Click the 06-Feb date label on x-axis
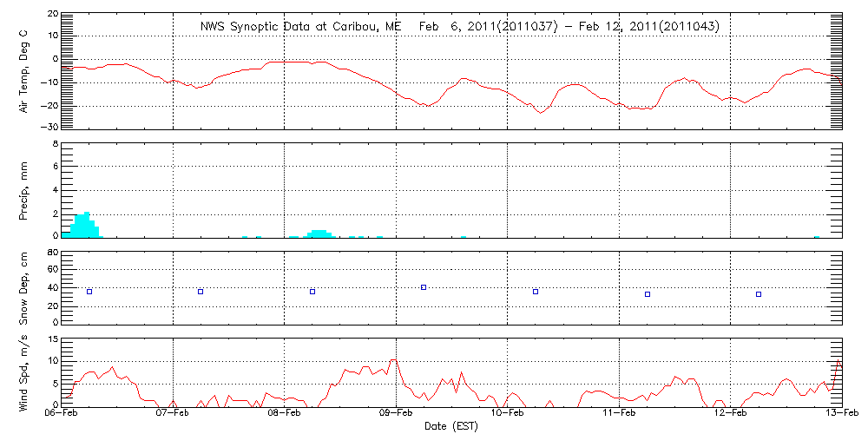The height and width of the screenshot is (434, 868). point(62,415)
